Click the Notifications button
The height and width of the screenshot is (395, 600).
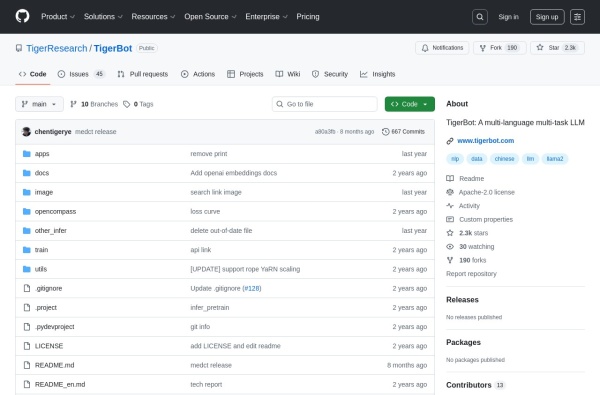[442, 48]
